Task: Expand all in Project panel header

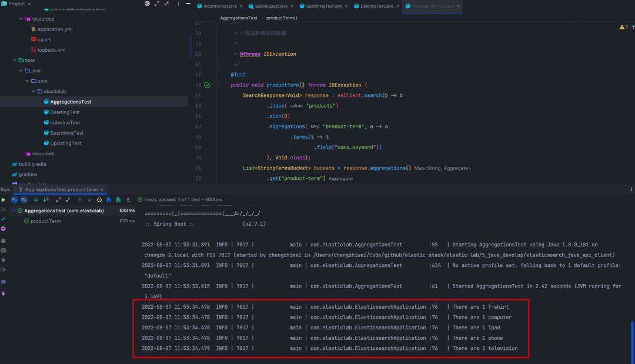Action: 157,4
